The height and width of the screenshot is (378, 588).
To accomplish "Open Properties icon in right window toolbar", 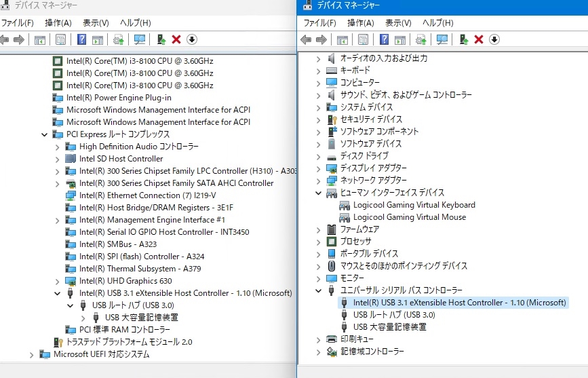I will (363, 39).
